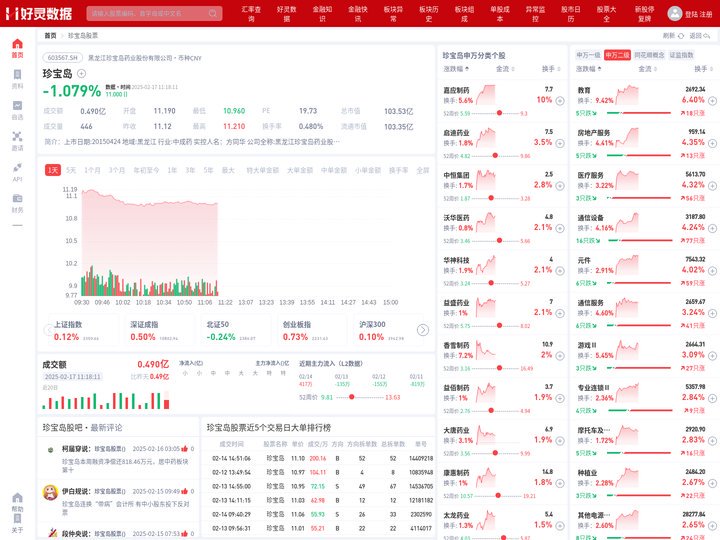Open the API icon in the left sidebar
Viewport: 720px width, 540px height.
pos(17,167)
